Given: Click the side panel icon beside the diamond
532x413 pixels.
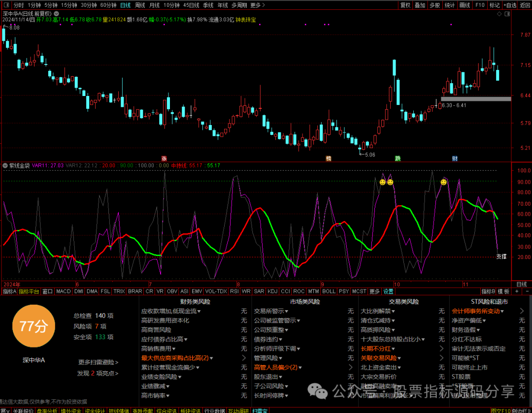Looking at the screenshot, I should 507,14.
